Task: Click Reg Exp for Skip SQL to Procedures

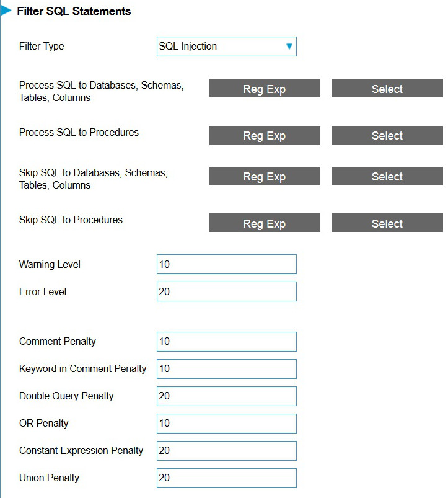Action: [x=264, y=223]
